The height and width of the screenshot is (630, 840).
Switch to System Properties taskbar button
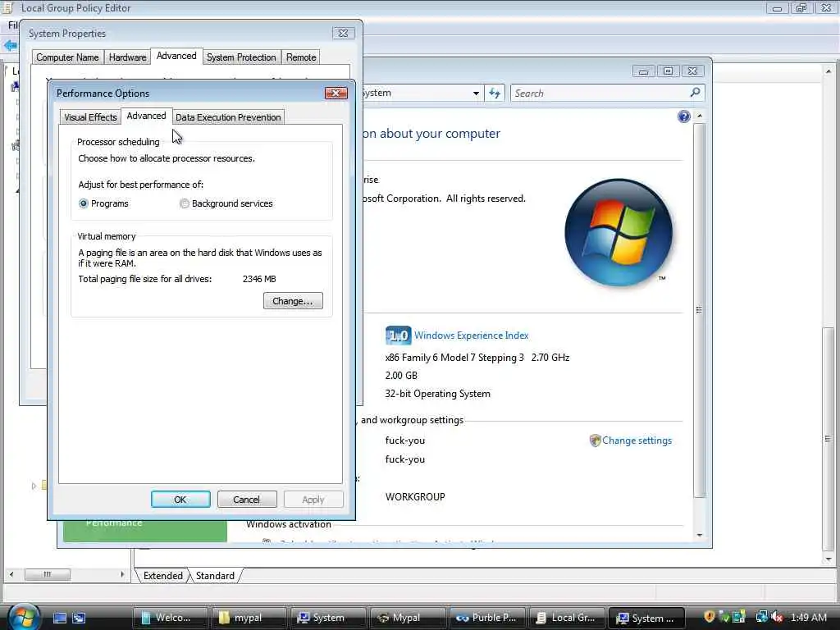coord(646,618)
